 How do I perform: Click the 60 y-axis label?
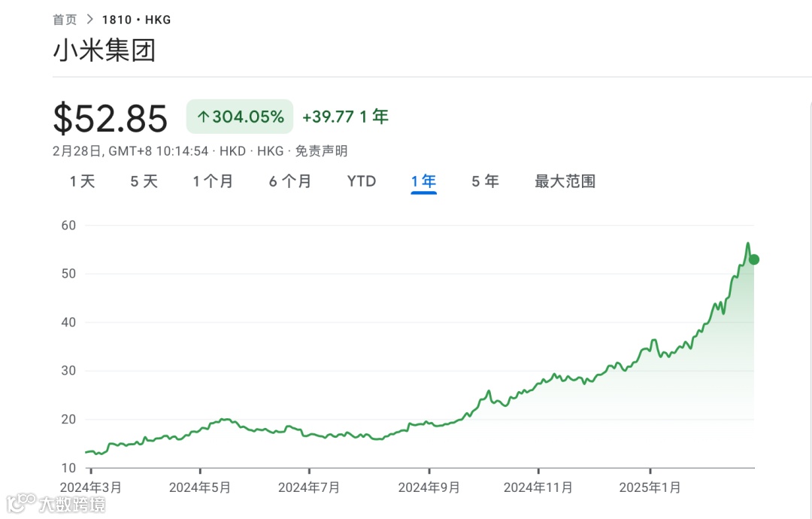click(68, 226)
